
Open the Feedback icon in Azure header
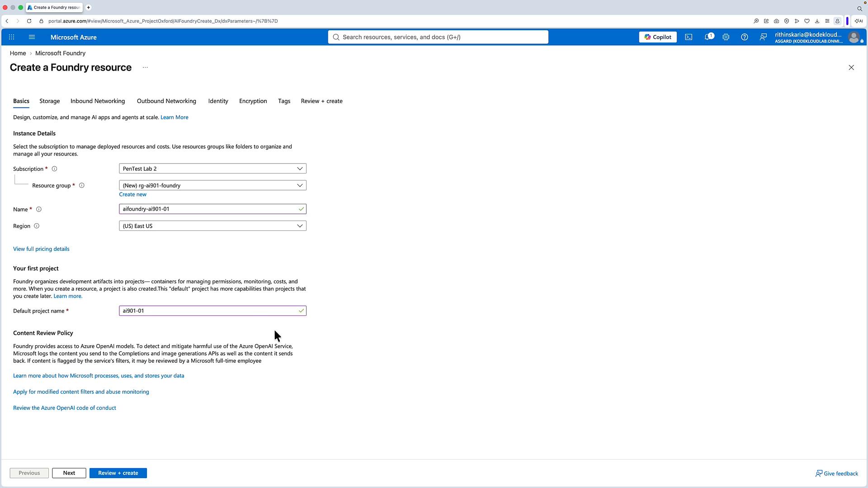coord(763,37)
